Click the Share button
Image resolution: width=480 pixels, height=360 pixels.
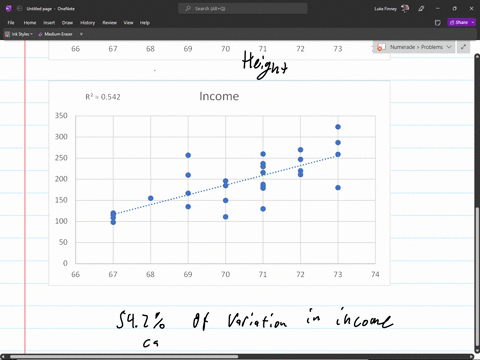(x=459, y=22)
